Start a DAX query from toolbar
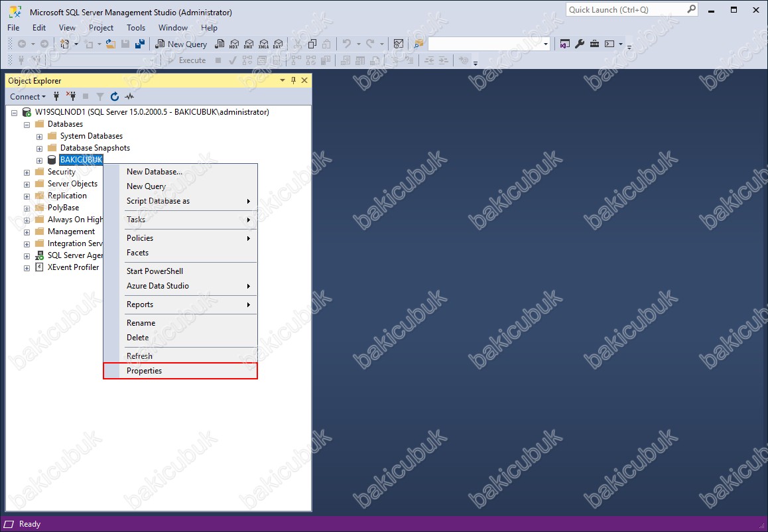The image size is (768, 532). (x=278, y=44)
